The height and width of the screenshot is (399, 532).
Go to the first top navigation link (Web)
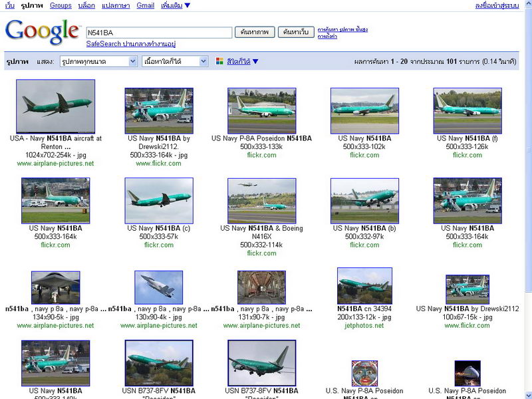tap(10, 5)
